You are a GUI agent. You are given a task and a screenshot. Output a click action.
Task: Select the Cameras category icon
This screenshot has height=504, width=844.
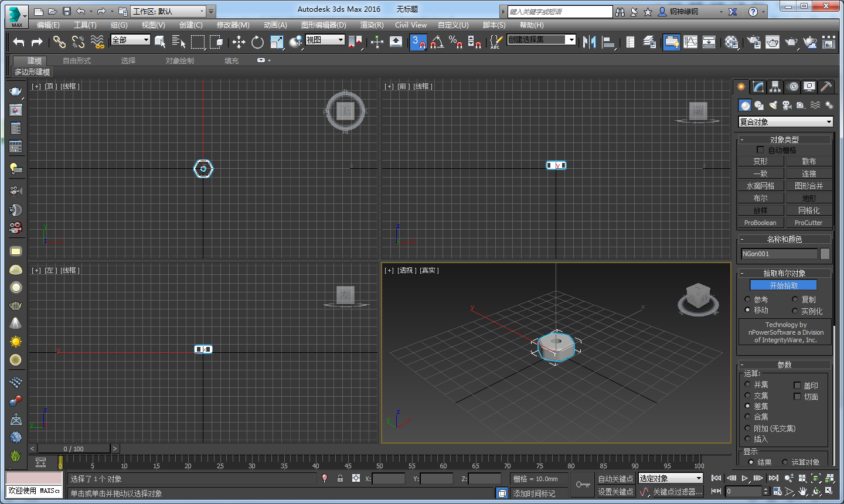[787, 105]
